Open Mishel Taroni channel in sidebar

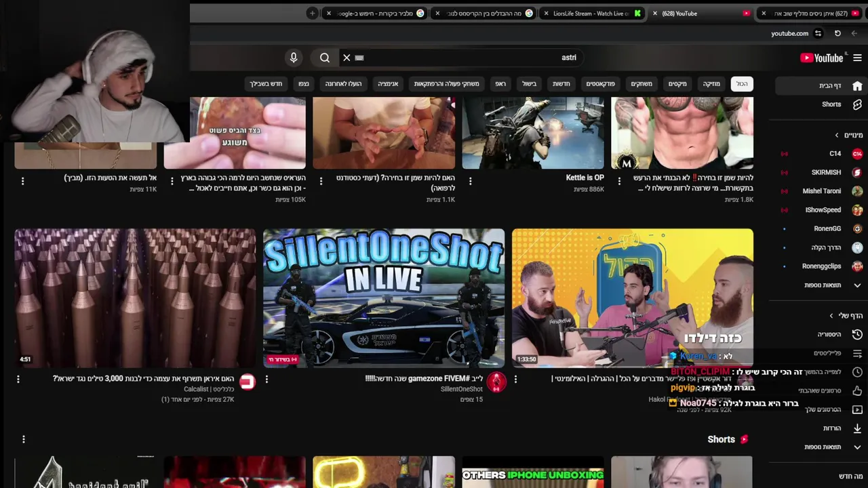[x=818, y=191]
